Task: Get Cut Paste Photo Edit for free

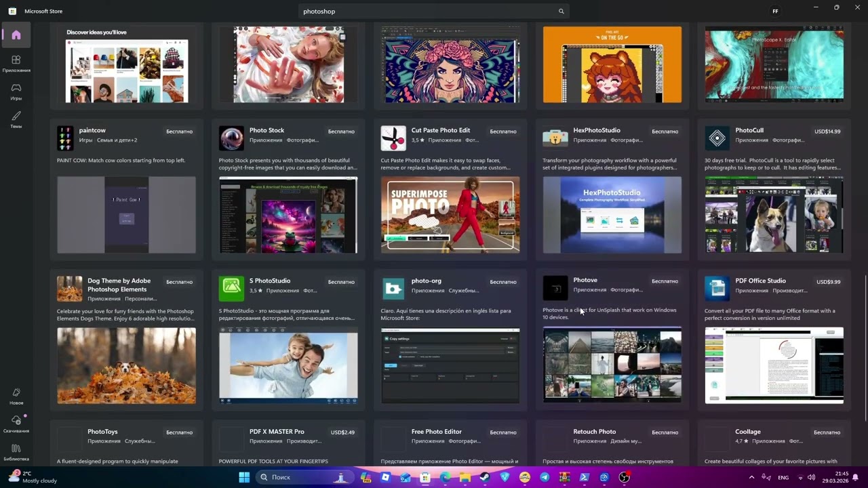Action: [x=503, y=131]
